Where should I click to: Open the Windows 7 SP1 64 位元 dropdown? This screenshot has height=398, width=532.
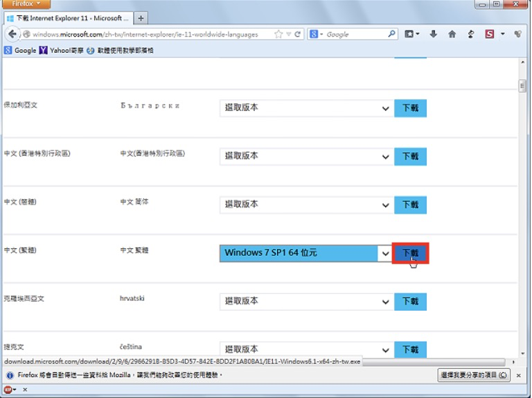[x=306, y=253]
